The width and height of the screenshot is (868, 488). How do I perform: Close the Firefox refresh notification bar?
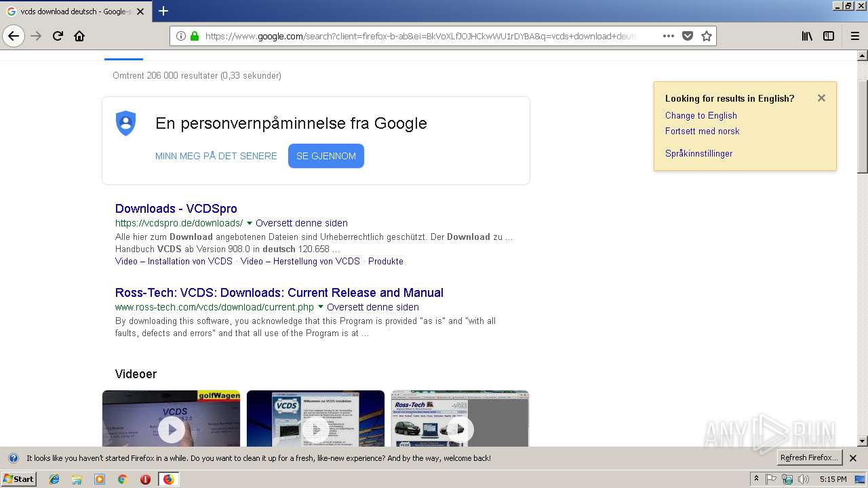tap(853, 458)
